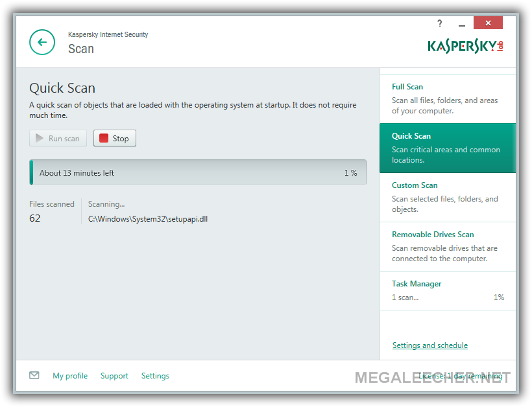Image resolution: width=532 pixels, height=407 pixels.
Task: Minimize the Kaspersky window
Action: [x=461, y=24]
